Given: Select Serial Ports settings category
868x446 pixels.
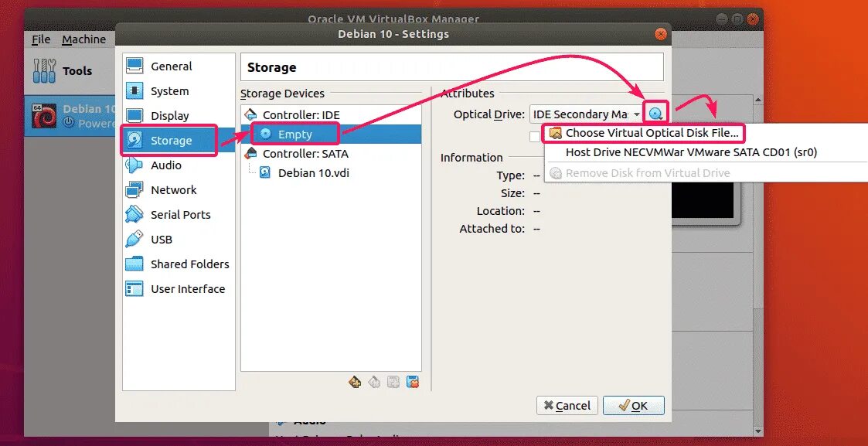Looking at the screenshot, I should click(179, 215).
